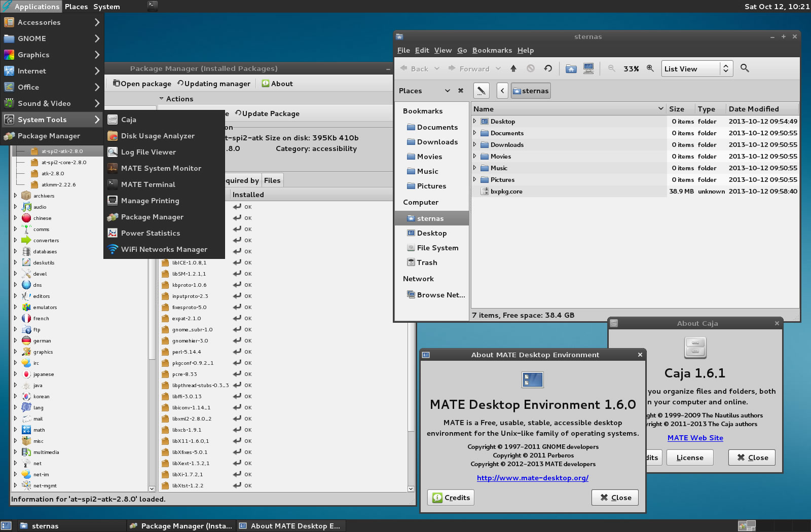The width and height of the screenshot is (811, 532).
Task: Expand the archivers category in Package Manager
Action: [15, 196]
